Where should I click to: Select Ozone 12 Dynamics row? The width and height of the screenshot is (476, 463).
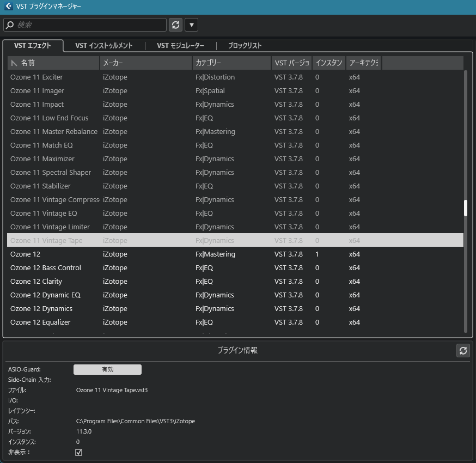(x=235, y=309)
